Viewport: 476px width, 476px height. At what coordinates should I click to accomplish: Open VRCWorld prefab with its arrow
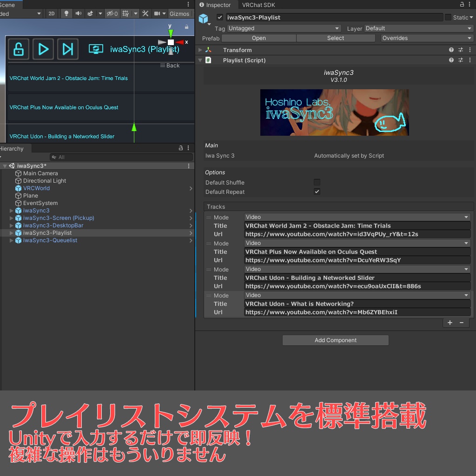(x=191, y=188)
